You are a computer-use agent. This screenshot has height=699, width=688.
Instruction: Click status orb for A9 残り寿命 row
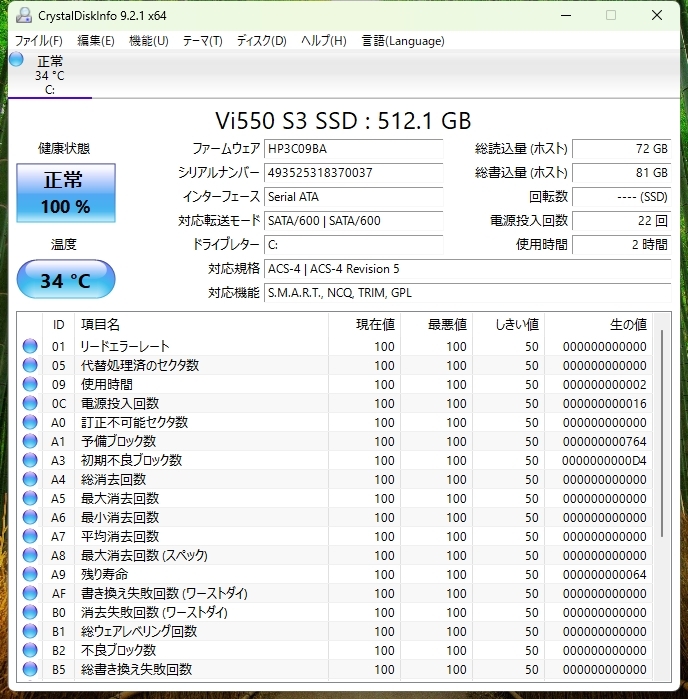click(30, 574)
